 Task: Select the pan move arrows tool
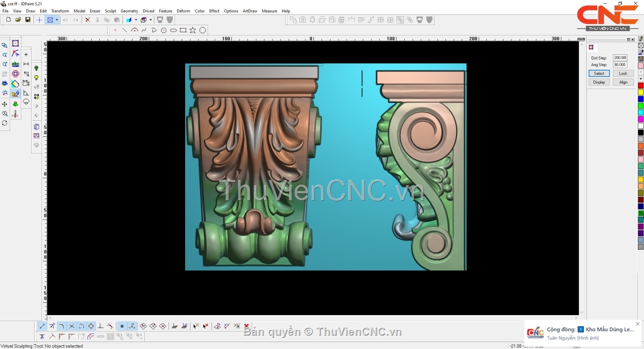[x=5, y=104]
